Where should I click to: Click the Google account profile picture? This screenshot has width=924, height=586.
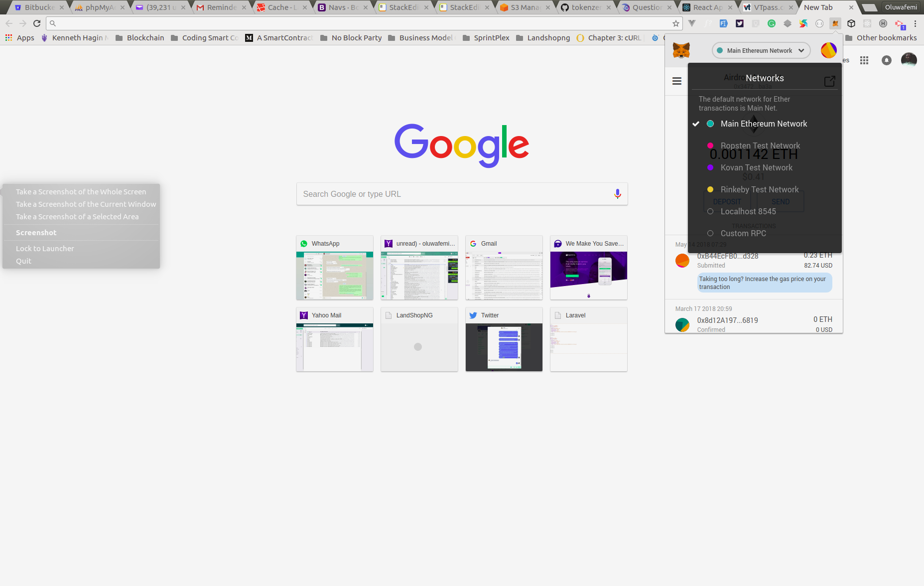click(909, 60)
